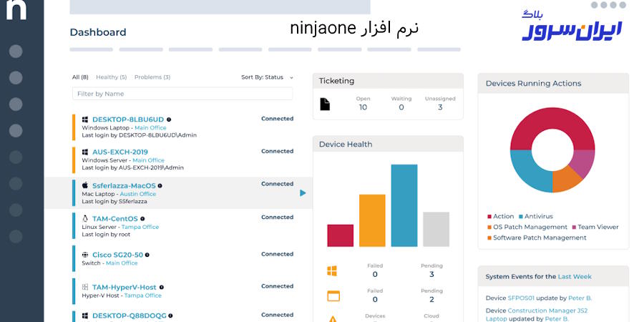Image resolution: width=644 pixels, height=322 pixels.
Task: Click info dot next to Cisco SG20-50
Action: pos(147,255)
